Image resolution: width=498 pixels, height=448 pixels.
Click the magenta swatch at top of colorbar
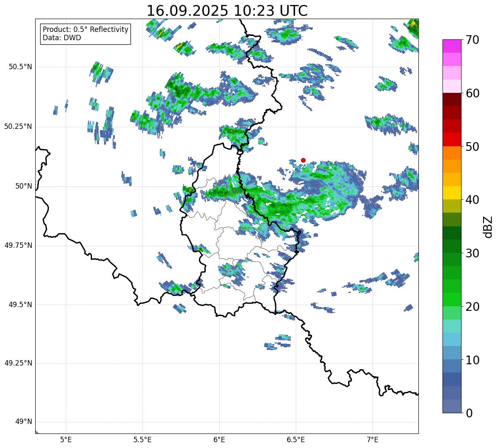[x=452, y=46]
